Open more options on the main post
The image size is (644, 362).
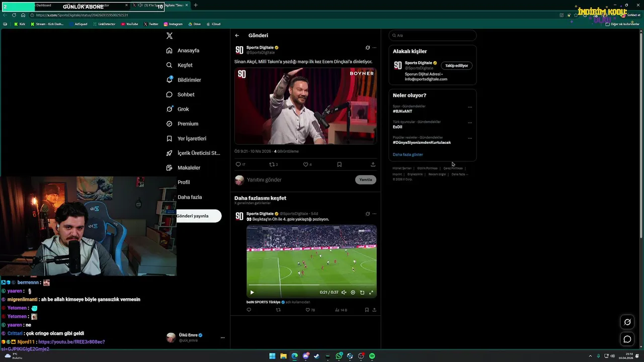point(374,48)
